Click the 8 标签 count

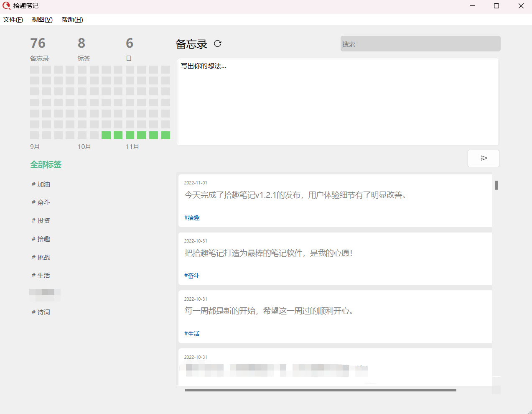pos(84,49)
